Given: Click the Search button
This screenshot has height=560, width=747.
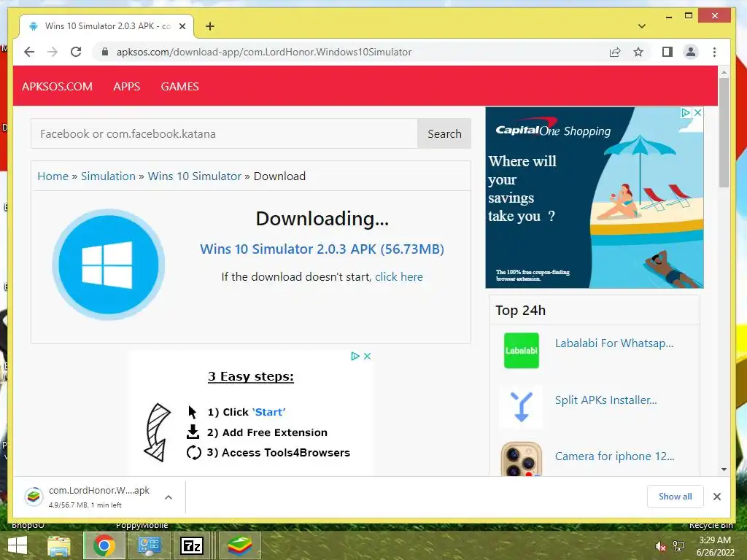Looking at the screenshot, I should [444, 134].
